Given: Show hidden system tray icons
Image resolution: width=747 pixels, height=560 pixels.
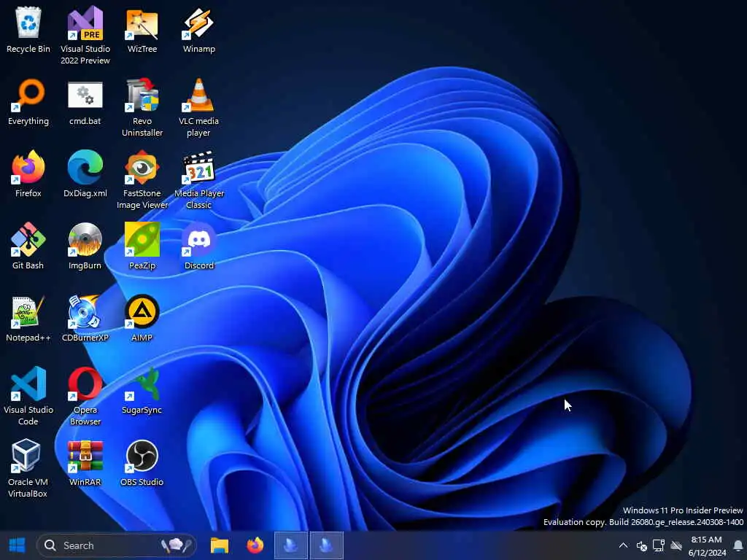Looking at the screenshot, I should tap(623, 545).
